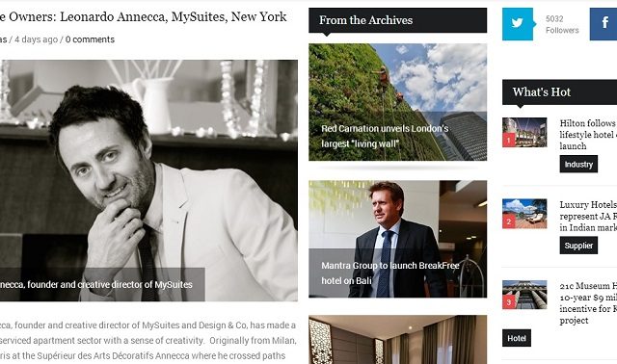Select the Industry category tag
617x364 pixels.
(578, 165)
